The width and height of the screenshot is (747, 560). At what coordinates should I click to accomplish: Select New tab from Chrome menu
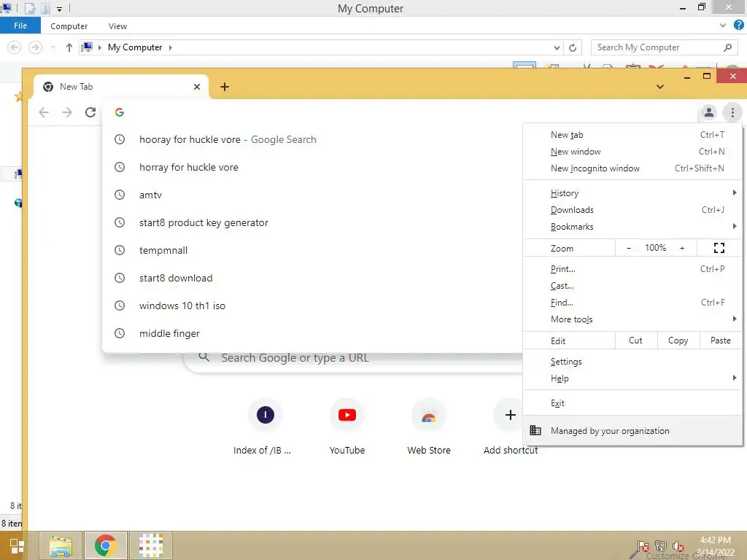pos(632,135)
